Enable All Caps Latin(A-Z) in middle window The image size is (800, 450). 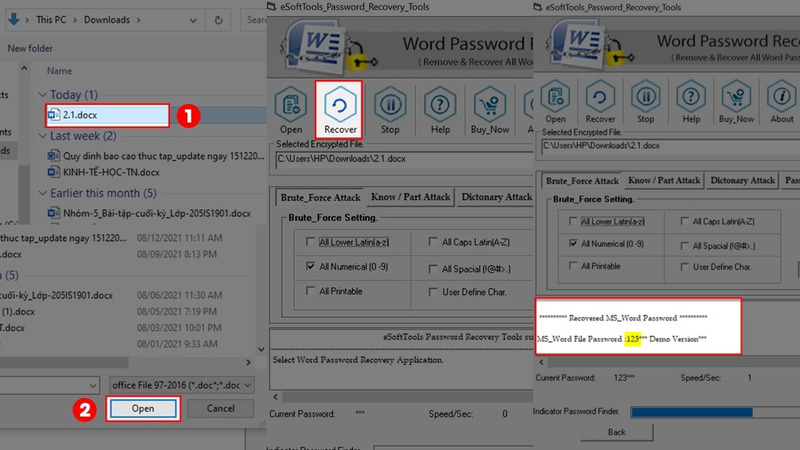pyautogui.click(x=433, y=241)
